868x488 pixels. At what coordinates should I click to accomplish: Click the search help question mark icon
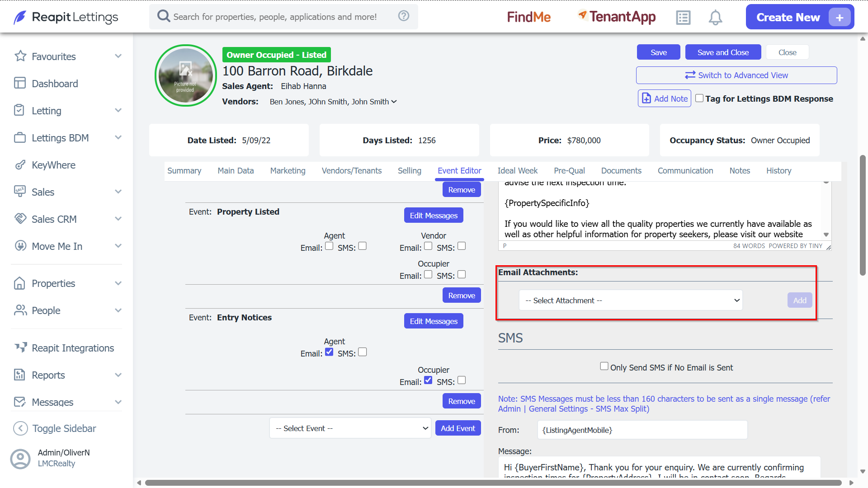[x=404, y=16]
